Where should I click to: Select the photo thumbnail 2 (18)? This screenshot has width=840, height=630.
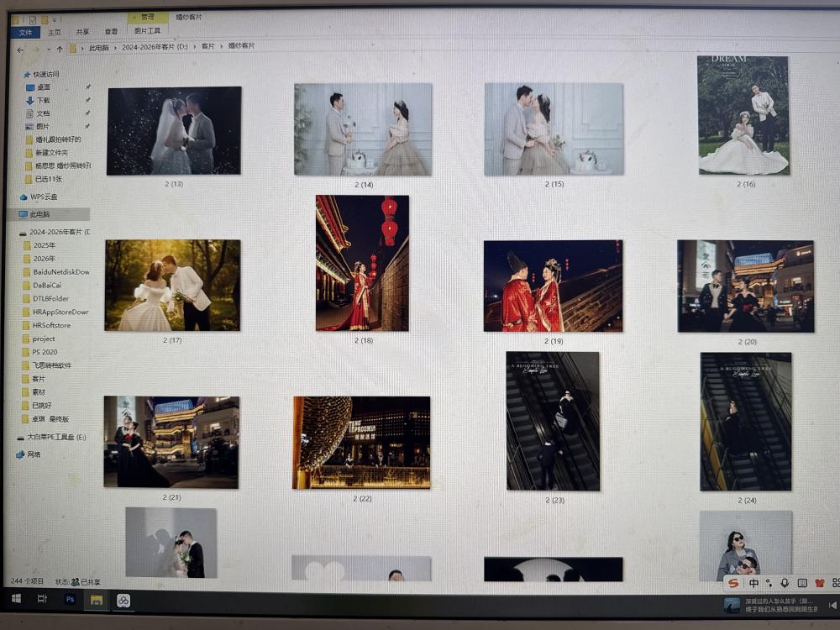pos(362,263)
